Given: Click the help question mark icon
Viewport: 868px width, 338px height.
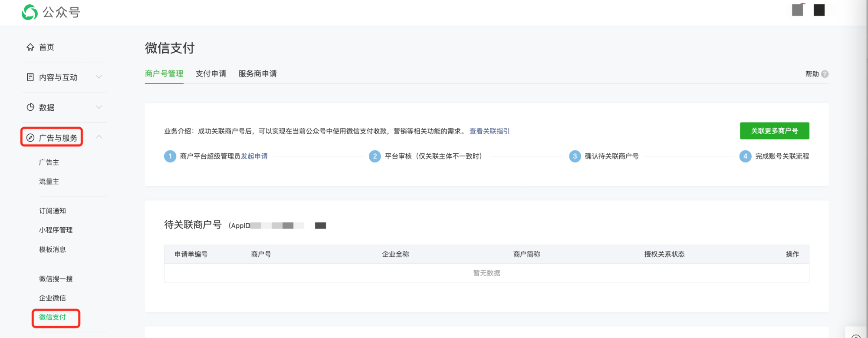Looking at the screenshot, I should 825,74.
